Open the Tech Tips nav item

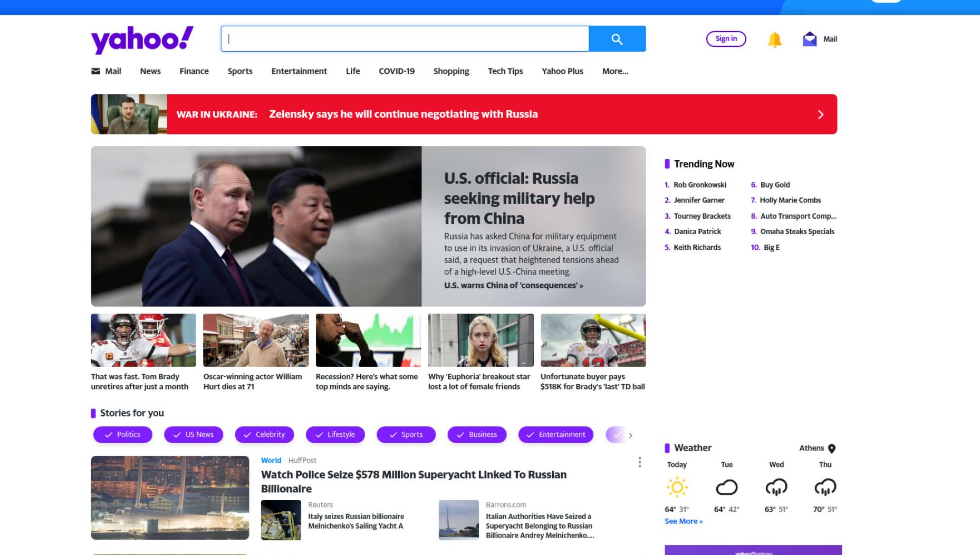pos(505,71)
